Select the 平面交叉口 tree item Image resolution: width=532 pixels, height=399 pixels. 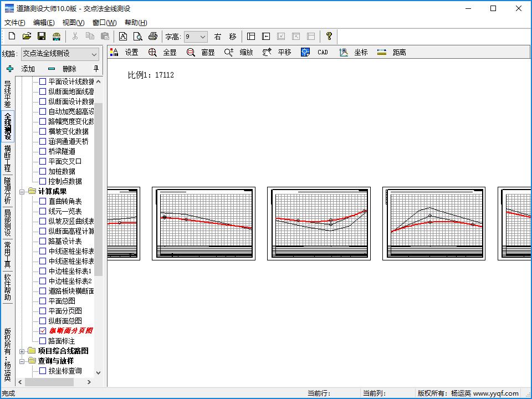pos(65,161)
